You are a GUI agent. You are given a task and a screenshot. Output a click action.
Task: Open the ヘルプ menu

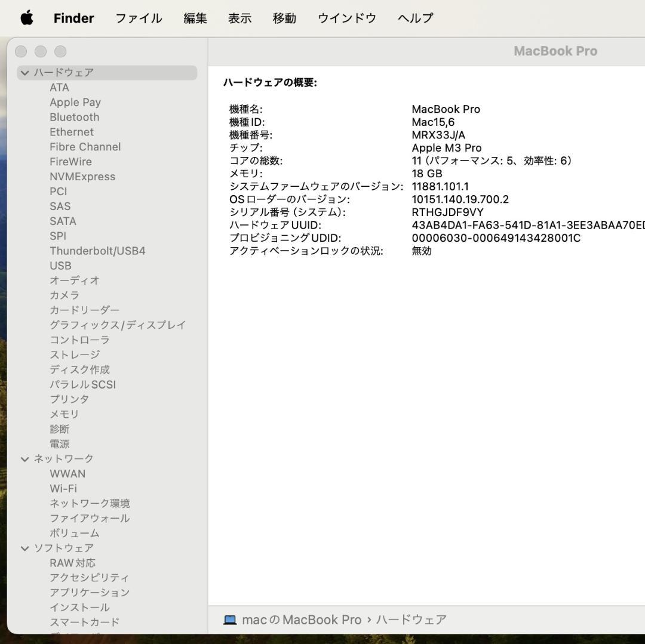pos(414,18)
